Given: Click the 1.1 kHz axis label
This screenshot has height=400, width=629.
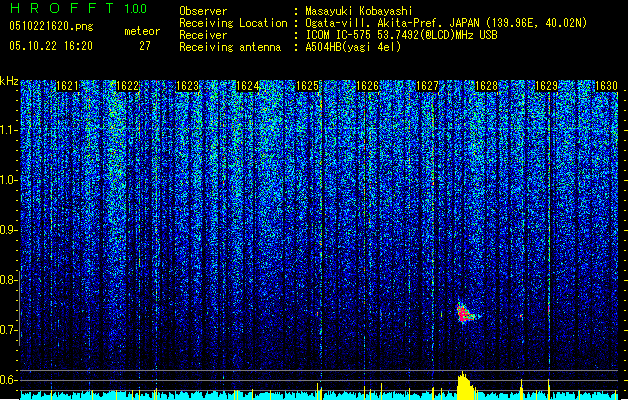Looking at the screenshot, I should point(8,130).
